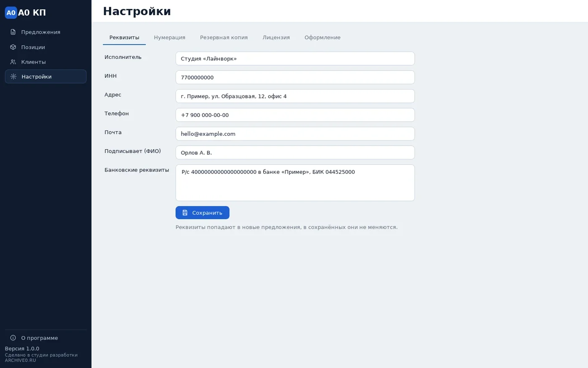
Task: Click the Версия 1.0.0 text
Action: coord(22,349)
